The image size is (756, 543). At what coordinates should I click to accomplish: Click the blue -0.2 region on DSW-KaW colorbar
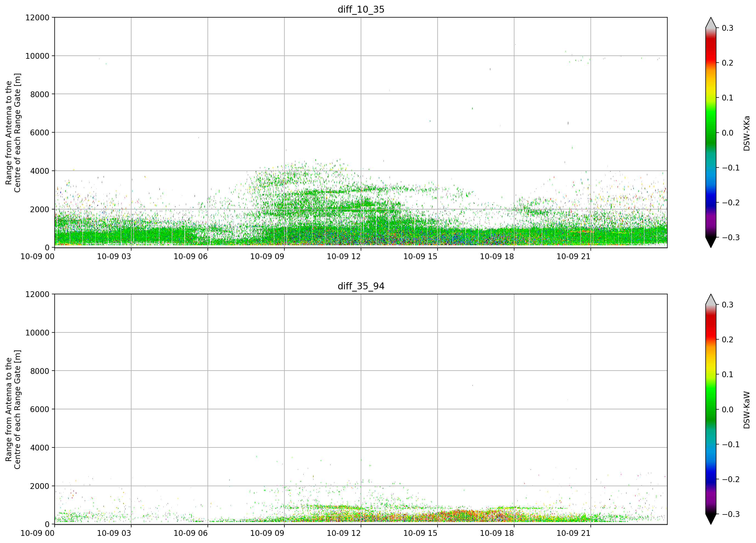pyautogui.click(x=711, y=479)
